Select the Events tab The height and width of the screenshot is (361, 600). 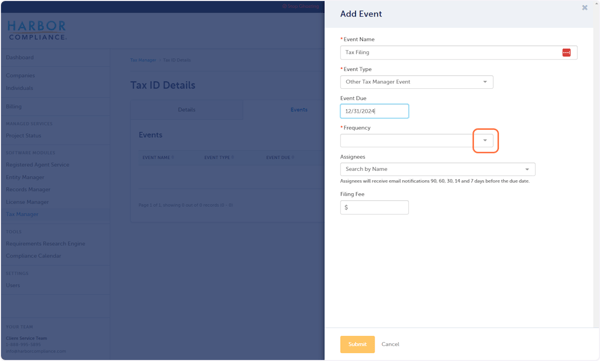click(299, 110)
